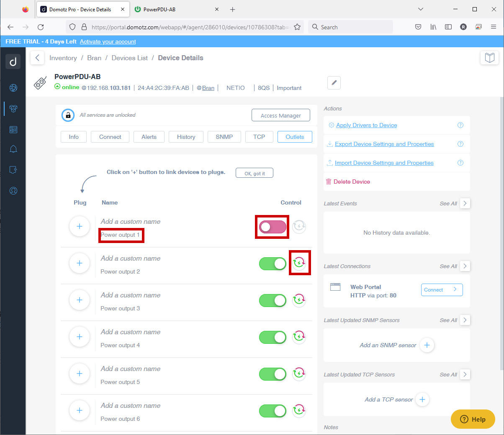Switch to the History tab
504x435 pixels.
186,137
